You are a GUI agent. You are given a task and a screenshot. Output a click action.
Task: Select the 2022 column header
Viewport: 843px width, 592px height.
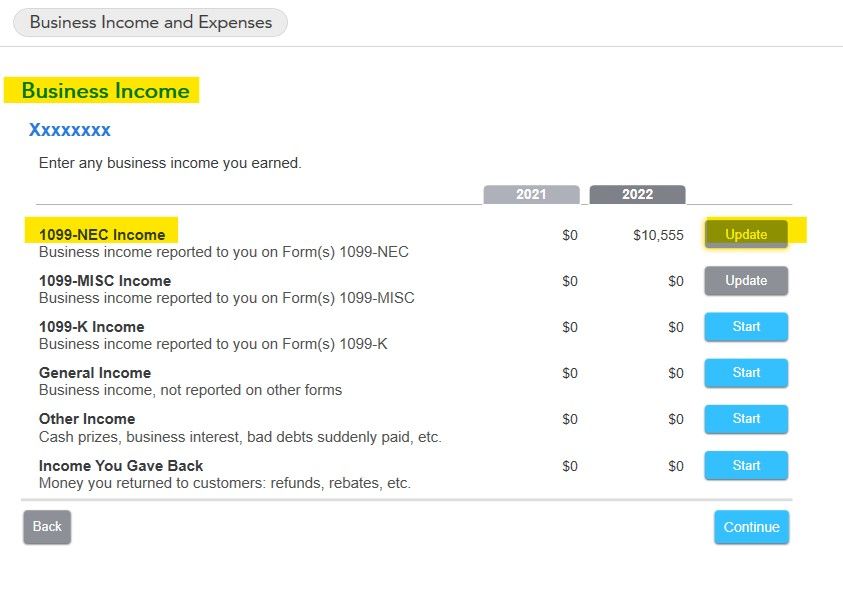[x=637, y=194]
